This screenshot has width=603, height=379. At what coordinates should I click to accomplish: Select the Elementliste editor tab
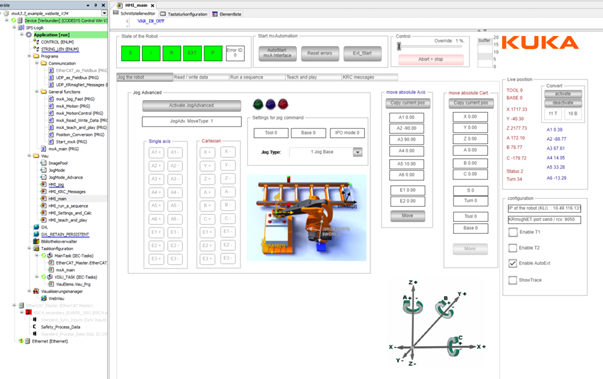[227, 14]
